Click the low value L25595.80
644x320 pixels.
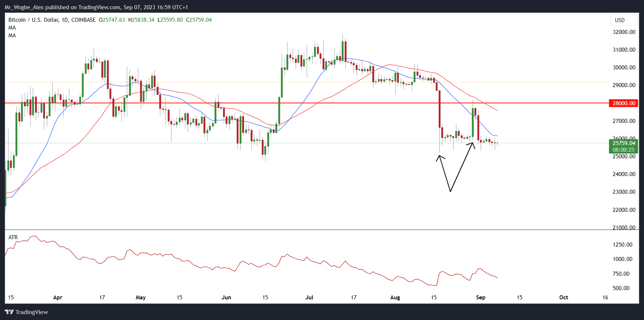pos(170,20)
